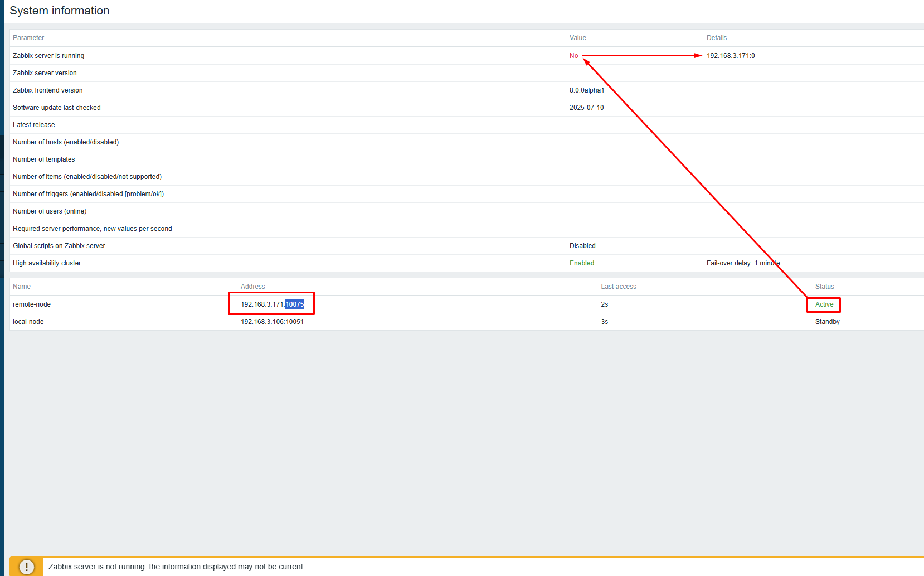Click the 'Zabbix server is running' parameter
The image size is (924, 576).
(x=48, y=56)
